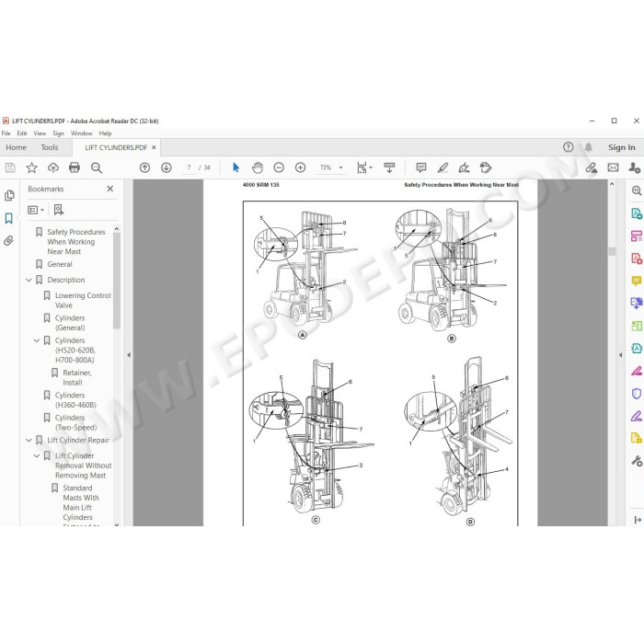Click the page number input field
This screenshot has height=644, width=644.
(189, 167)
